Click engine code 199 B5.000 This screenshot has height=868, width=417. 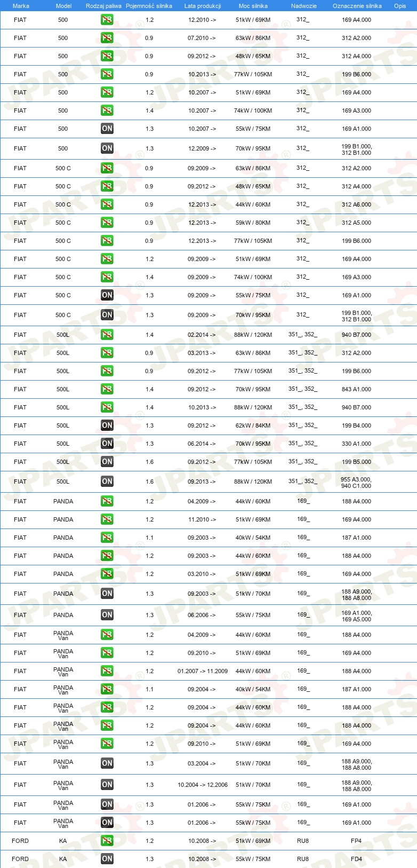click(357, 462)
